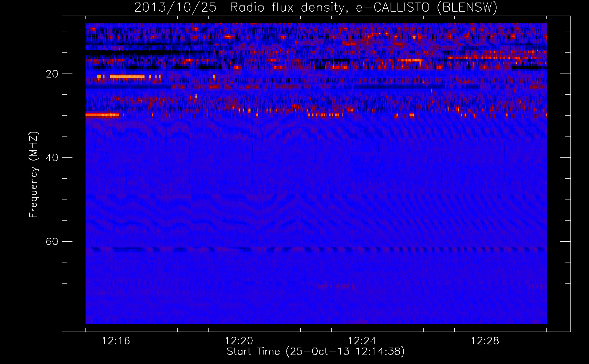Image resolution: width=589 pixels, height=364 pixels.
Task: Click the plot title mentioning e-CALLISTO (BLENSW)
Action: [316, 7]
